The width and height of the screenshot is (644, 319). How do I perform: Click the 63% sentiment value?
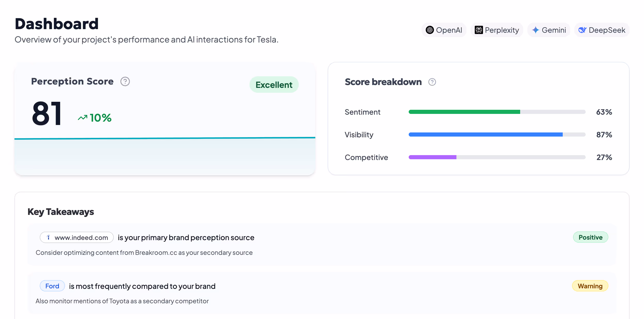pyautogui.click(x=604, y=112)
